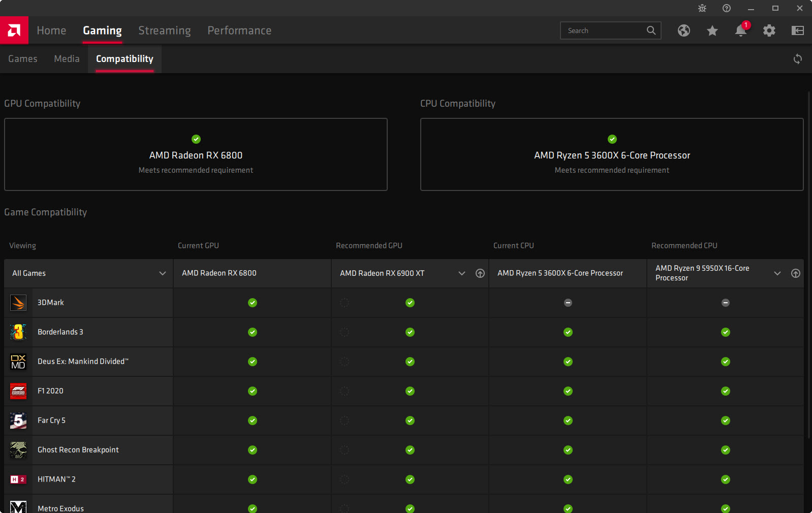Click upgrade arrow next to Recommended CPU
The image size is (812, 513).
795,273
